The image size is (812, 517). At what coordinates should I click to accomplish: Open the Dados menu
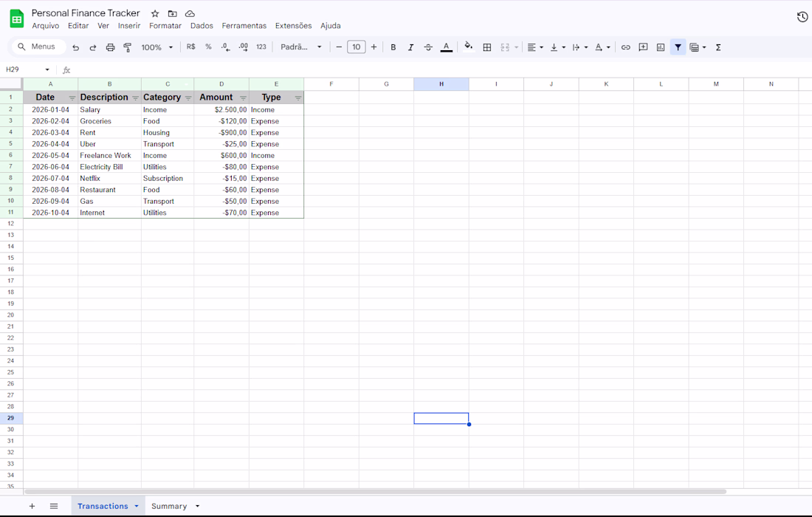pos(202,25)
